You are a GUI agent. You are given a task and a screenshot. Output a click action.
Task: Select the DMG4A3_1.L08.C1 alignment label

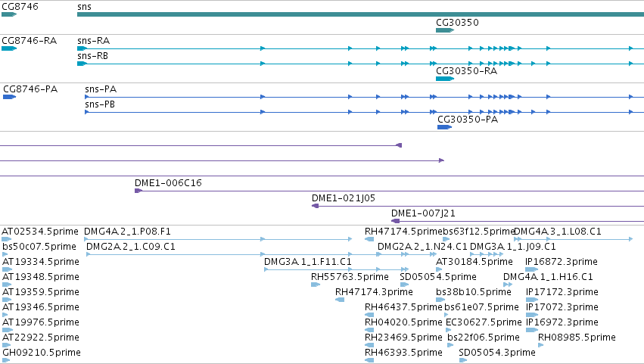coord(557,232)
